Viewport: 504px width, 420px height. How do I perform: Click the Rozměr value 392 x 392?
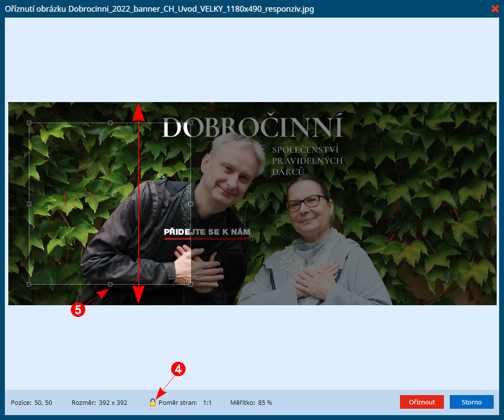(x=113, y=402)
